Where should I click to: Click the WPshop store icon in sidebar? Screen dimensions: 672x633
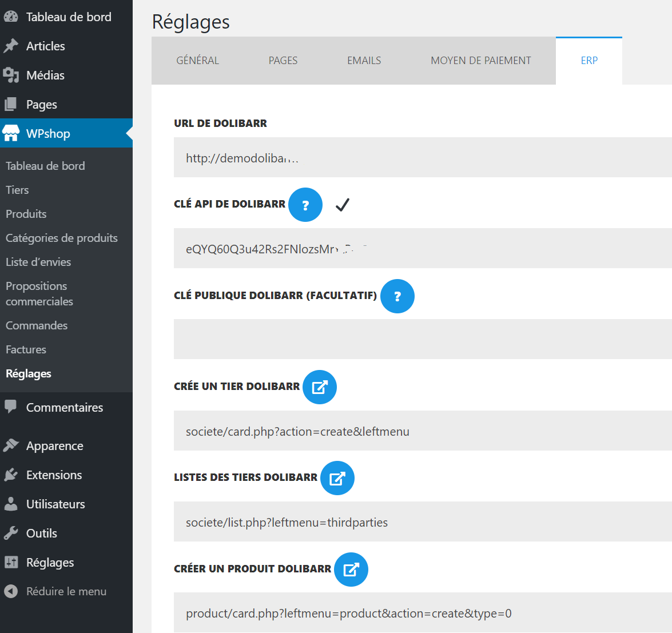click(11, 133)
